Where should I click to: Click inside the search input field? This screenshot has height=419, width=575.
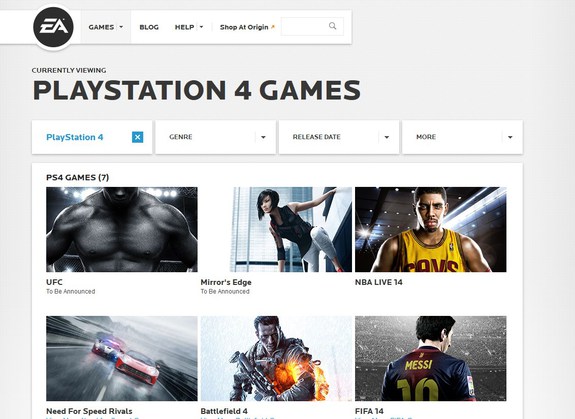(312, 26)
